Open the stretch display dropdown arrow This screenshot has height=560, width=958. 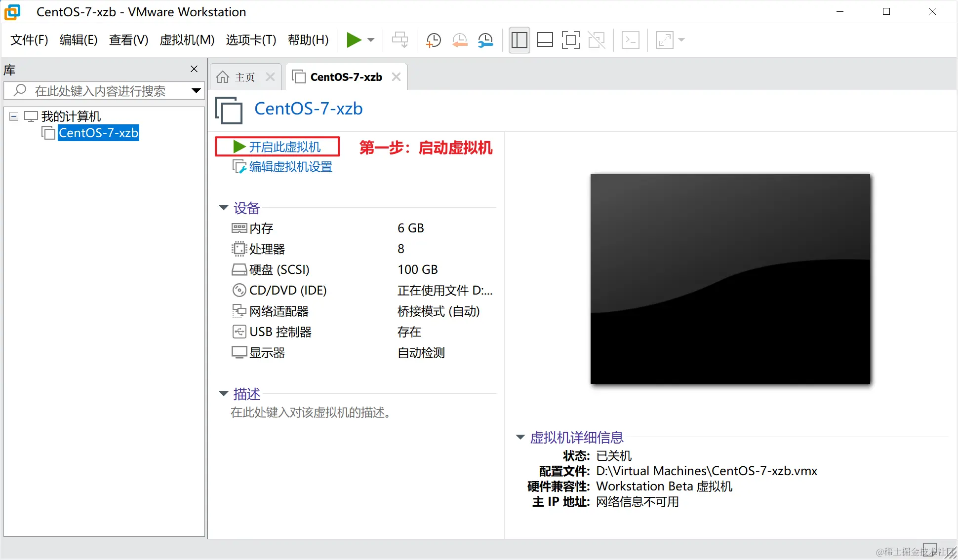pyautogui.click(x=681, y=40)
